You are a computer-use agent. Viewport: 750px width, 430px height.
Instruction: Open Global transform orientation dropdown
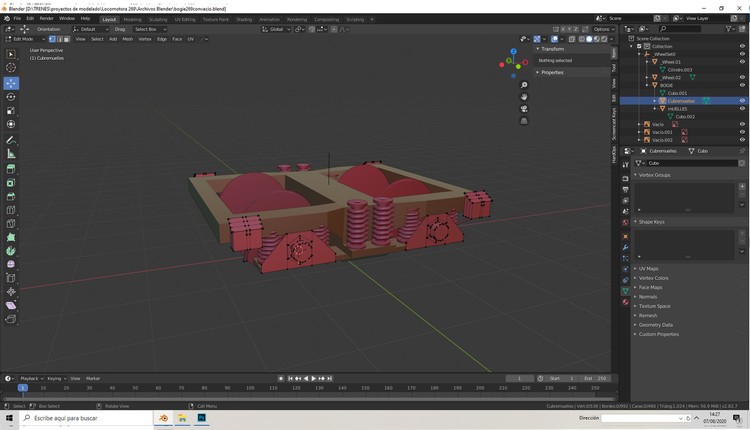click(x=276, y=29)
